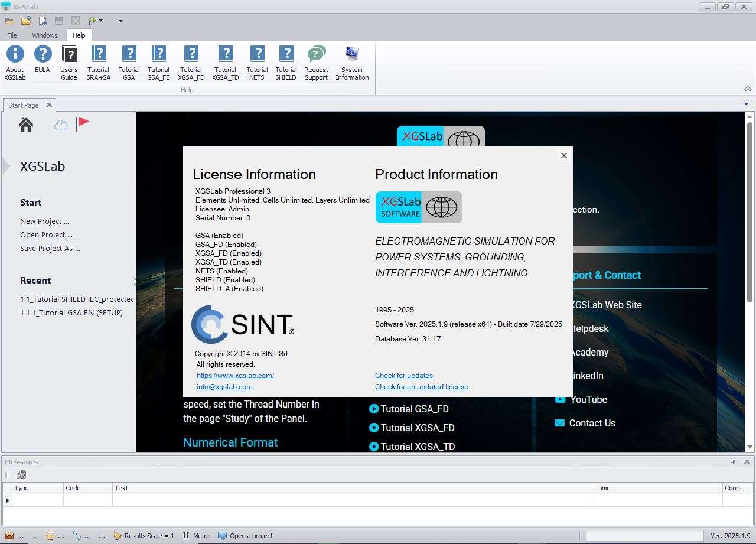Pin the Messages panel
The height and width of the screenshot is (544, 756).
coord(733,462)
